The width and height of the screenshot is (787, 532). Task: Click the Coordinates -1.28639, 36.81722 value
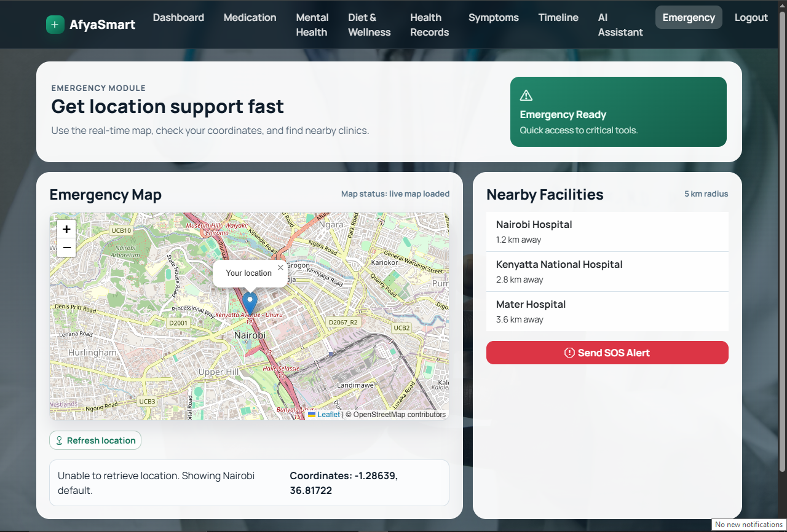coord(344,483)
